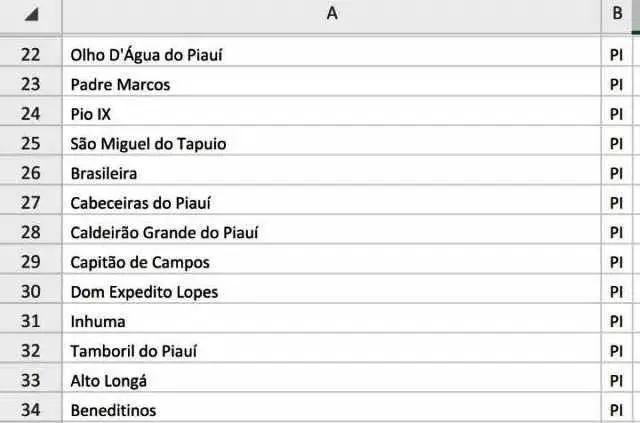Screen dimensions: 640x423
Task: Select row 34 header
Action: tap(31, 409)
